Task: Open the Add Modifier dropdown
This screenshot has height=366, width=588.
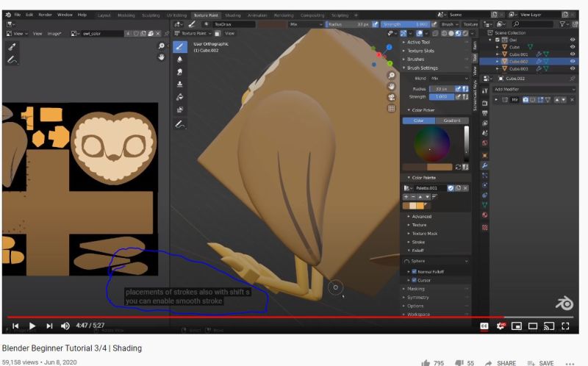Action: (x=534, y=89)
